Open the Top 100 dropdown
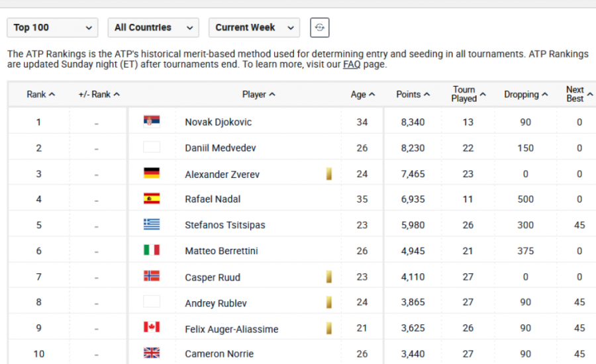Image resolution: width=596 pixels, height=364 pixels. pyautogui.click(x=52, y=27)
